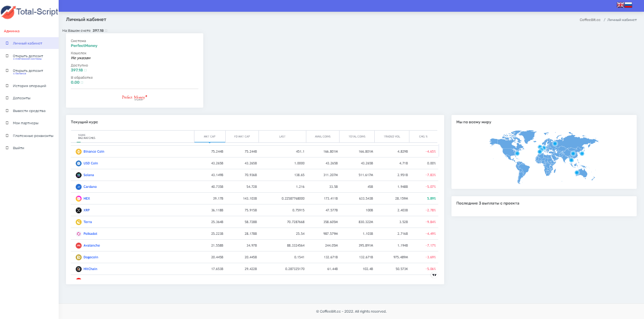Click the Solana logo icon
Viewport: 644px width, 319px height.
78,175
